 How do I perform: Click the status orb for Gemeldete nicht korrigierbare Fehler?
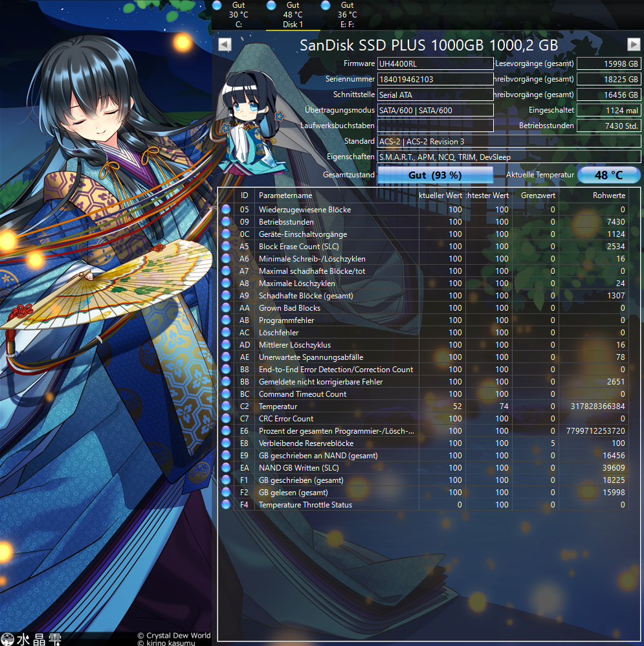point(226,381)
